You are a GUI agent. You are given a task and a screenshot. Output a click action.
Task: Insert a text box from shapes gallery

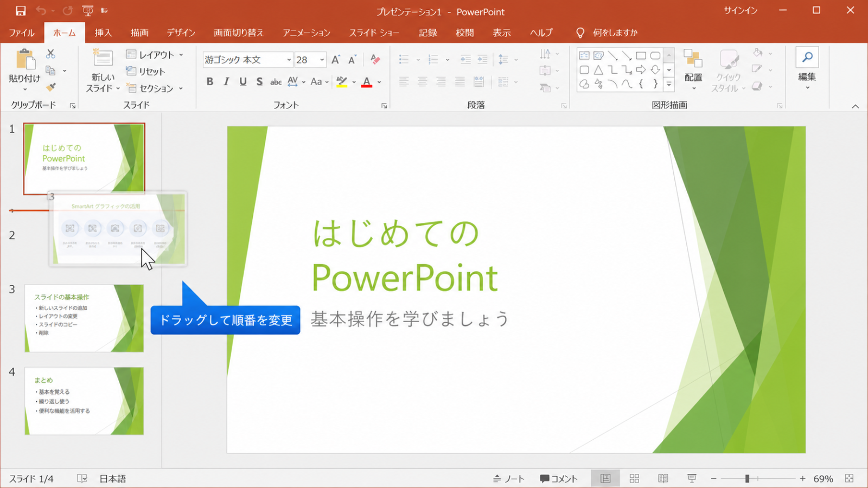pos(584,55)
